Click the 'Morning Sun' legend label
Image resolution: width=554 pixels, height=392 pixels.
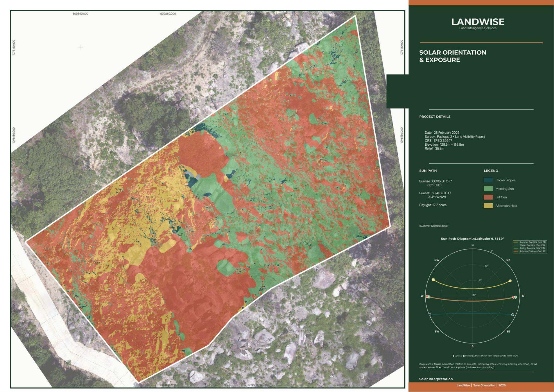[x=505, y=189]
